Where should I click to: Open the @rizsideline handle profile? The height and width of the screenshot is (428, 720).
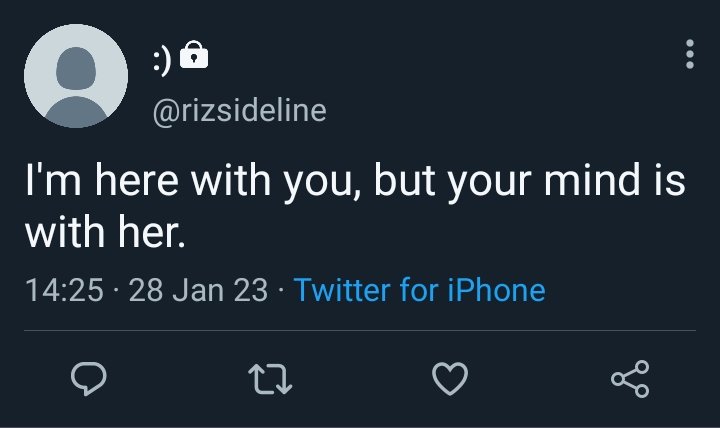[239, 111]
